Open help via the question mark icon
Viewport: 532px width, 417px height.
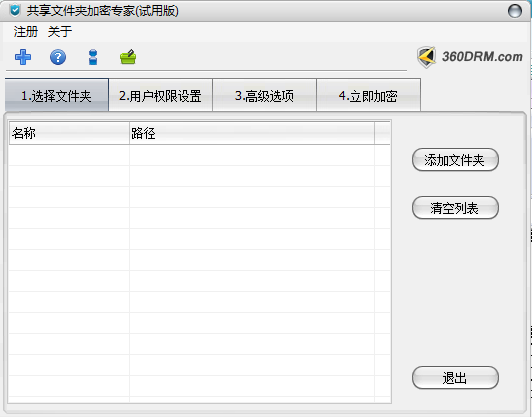click(58, 57)
